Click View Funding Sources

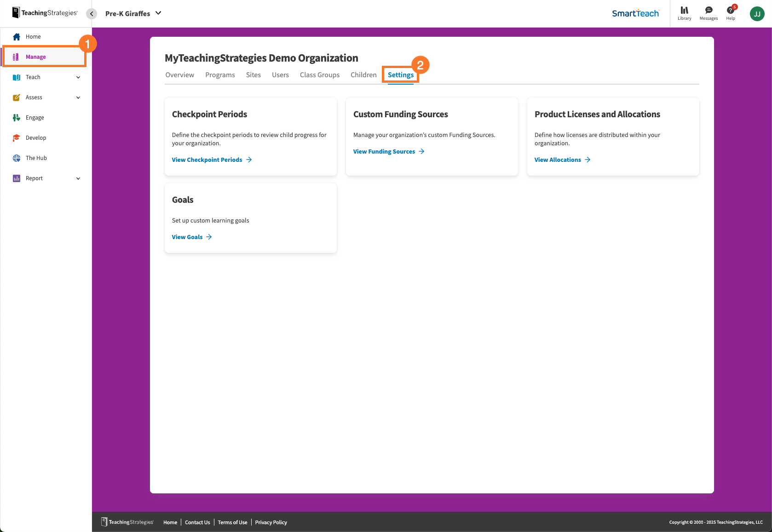coord(384,151)
